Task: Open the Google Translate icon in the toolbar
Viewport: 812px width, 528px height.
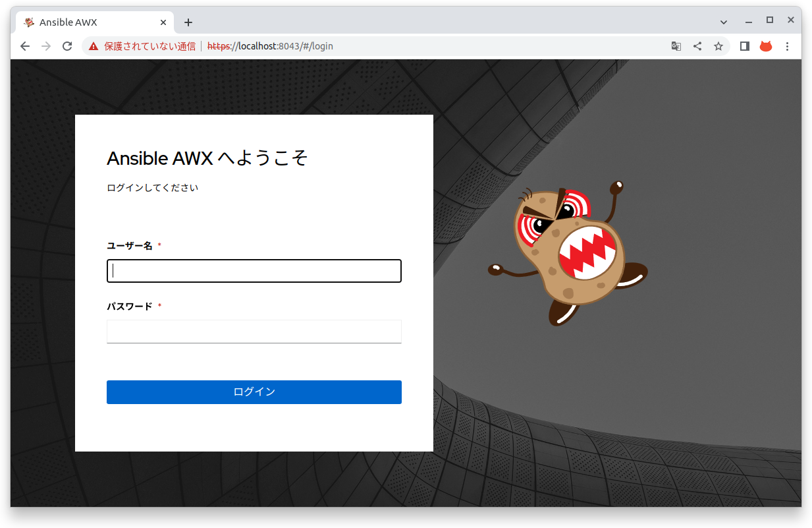Action: (x=676, y=46)
